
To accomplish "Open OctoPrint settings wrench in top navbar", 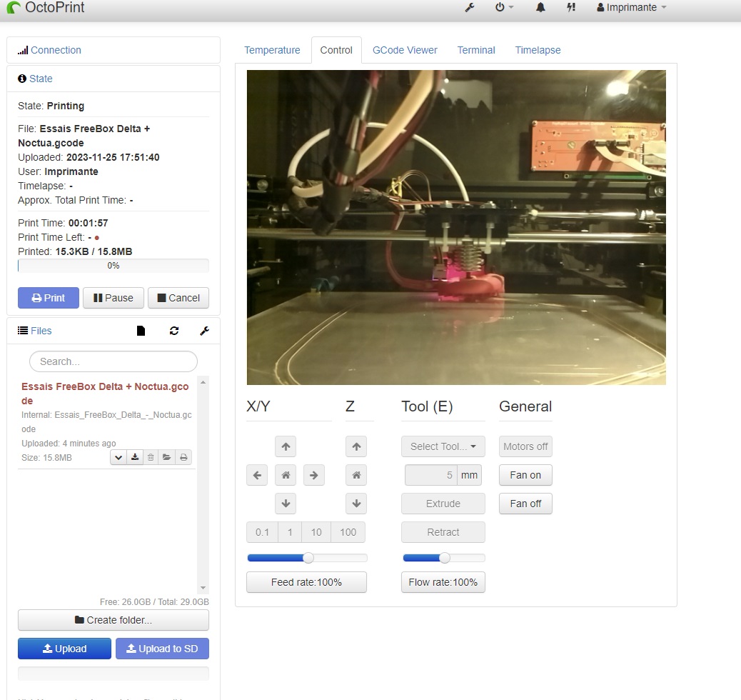I will [x=470, y=8].
